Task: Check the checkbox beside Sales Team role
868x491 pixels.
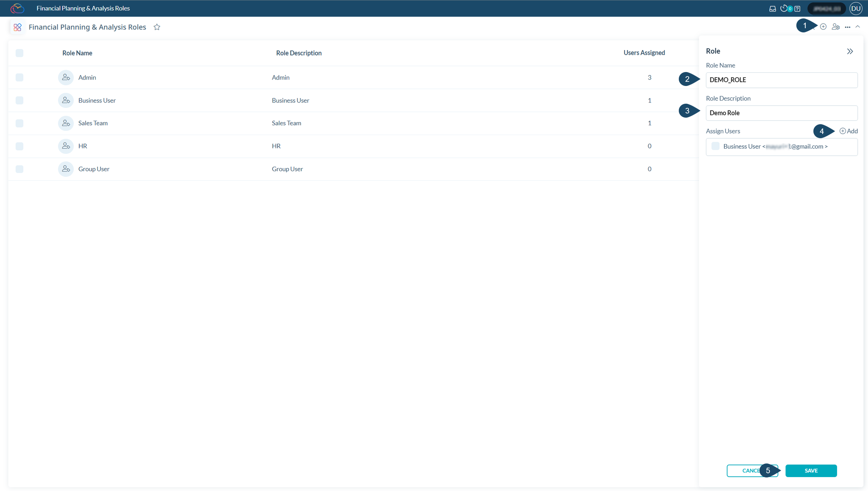Action: [x=19, y=123]
